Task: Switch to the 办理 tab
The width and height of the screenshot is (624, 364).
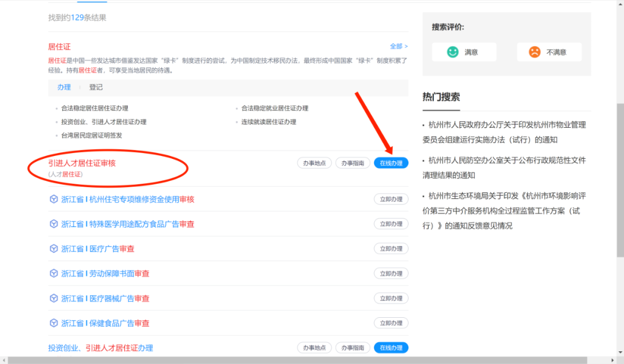Action: [x=64, y=87]
